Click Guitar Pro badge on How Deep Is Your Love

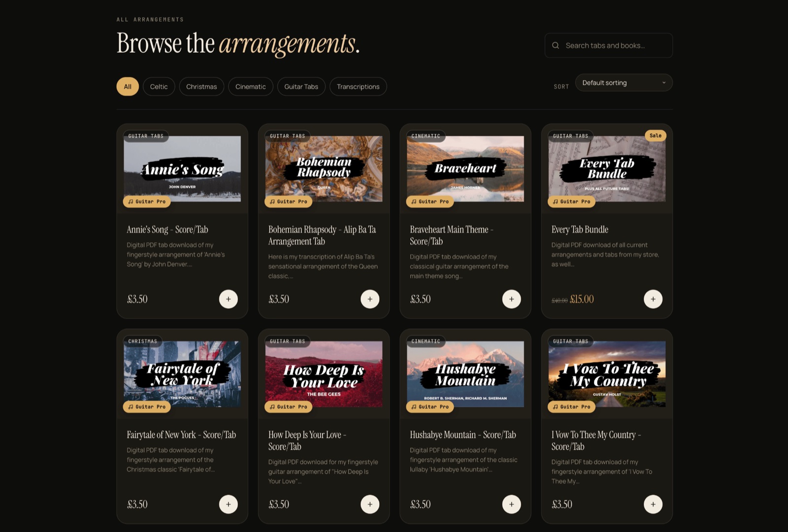pyautogui.click(x=289, y=407)
